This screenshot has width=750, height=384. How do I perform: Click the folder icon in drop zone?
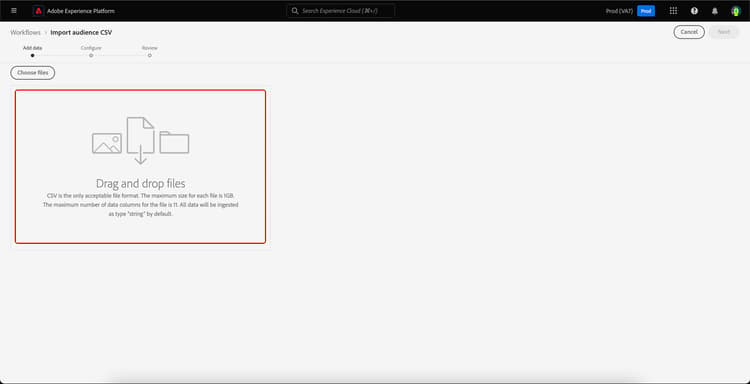174,143
